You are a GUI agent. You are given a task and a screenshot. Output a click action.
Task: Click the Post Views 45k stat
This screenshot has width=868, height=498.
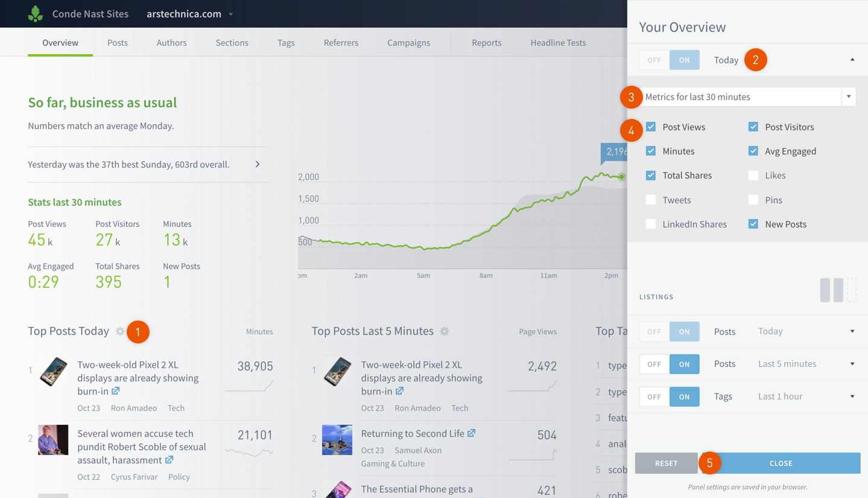click(x=47, y=233)
